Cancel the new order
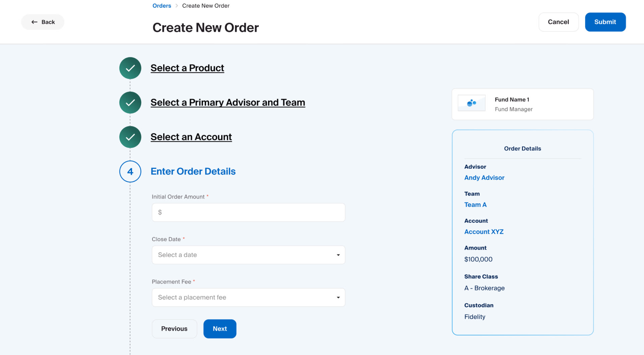 point(558,22)
